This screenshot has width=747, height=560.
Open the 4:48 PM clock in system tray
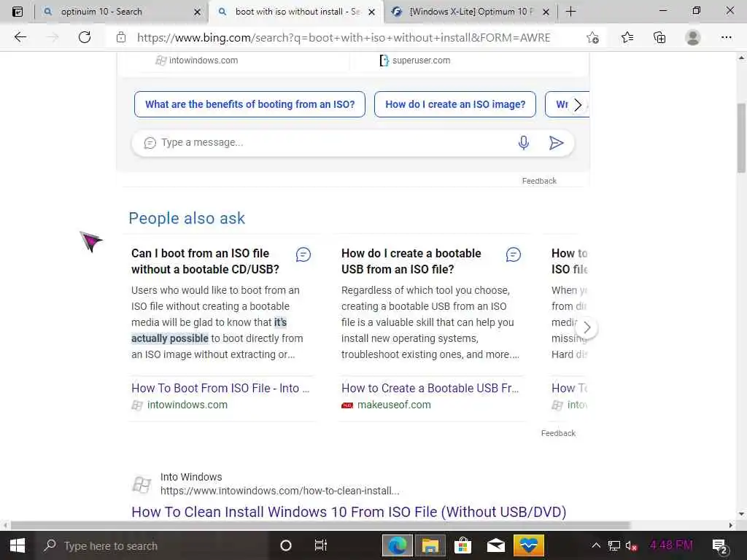tap(671, 545)
